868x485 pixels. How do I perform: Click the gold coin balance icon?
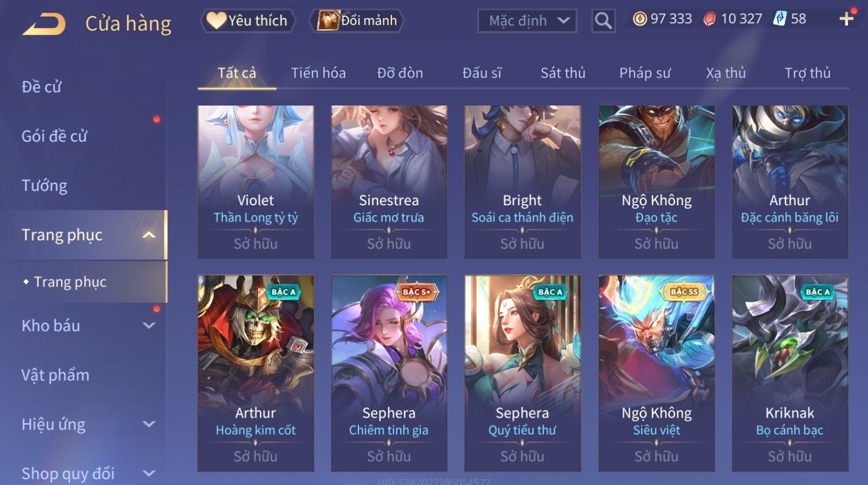click(x=639, y=19)
